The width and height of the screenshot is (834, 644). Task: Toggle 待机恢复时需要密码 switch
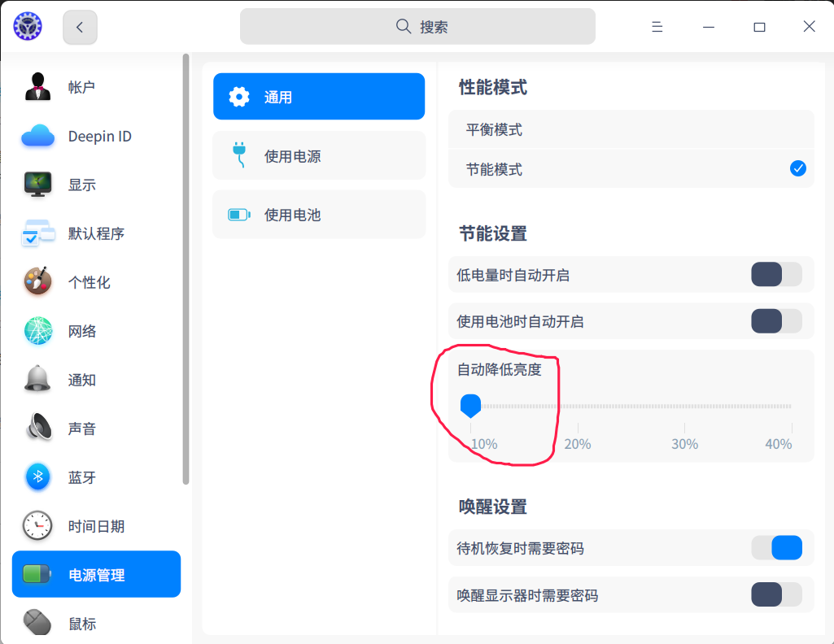(776, 548)
